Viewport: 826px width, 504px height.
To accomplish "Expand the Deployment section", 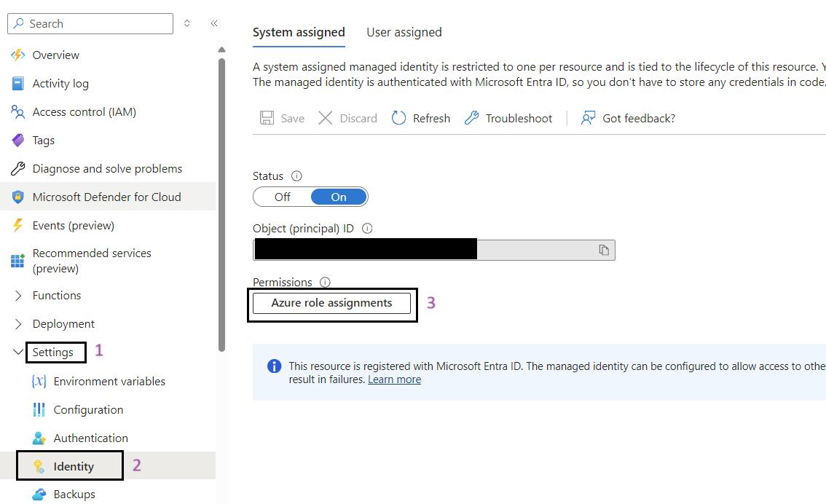I will (18, 324).
